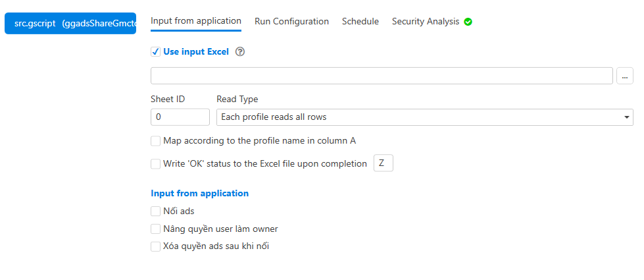Tick the Nối ads checkbox
Viewport: 644px width, 280px height.
click(156, 211)
